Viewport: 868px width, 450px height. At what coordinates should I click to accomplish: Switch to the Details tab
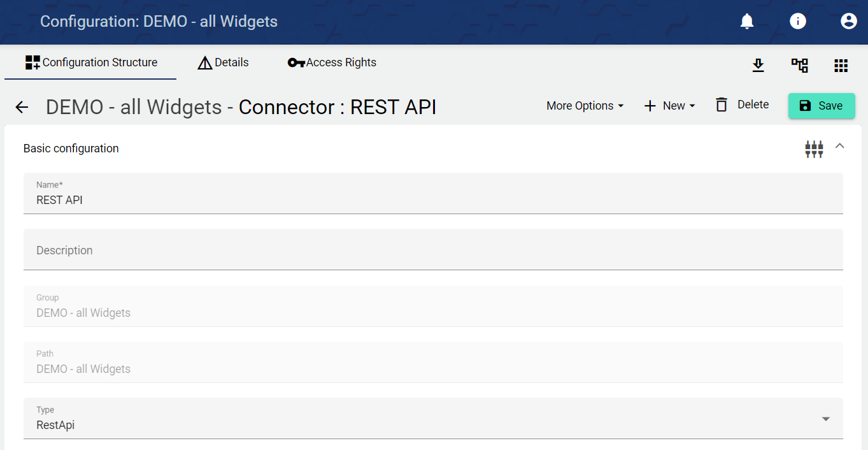(223, 62)
